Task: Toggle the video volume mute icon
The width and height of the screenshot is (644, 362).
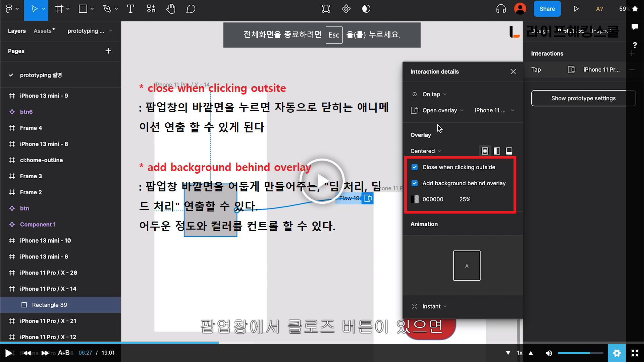Action: (549, 353)
